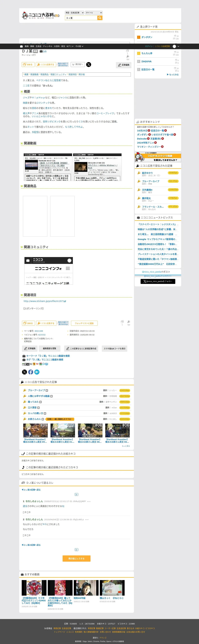Click the Niconico TV icon in black navbar

[22, 46]
